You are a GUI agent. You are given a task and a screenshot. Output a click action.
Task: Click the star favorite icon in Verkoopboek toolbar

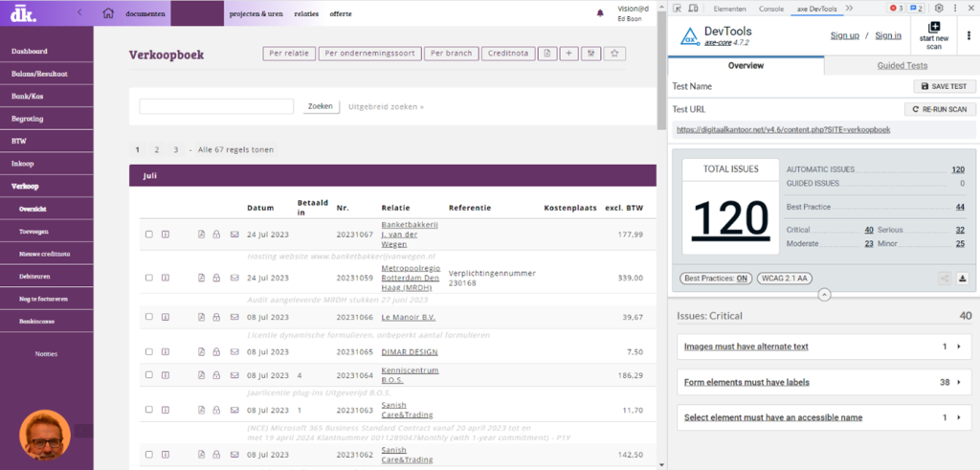tap(615, 54)
